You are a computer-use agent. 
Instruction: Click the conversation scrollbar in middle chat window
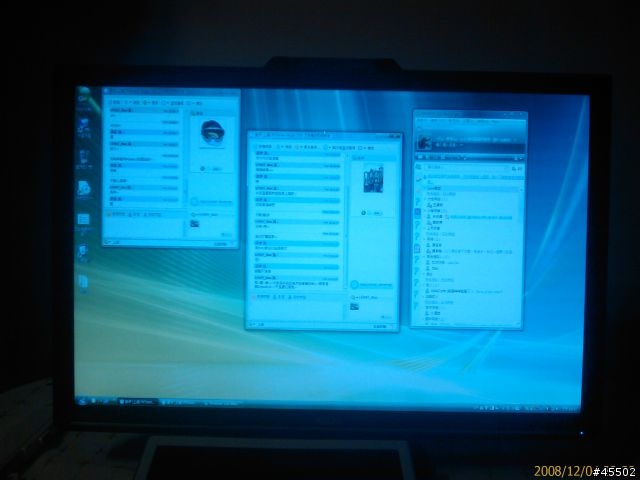click(x=346, y=222)
